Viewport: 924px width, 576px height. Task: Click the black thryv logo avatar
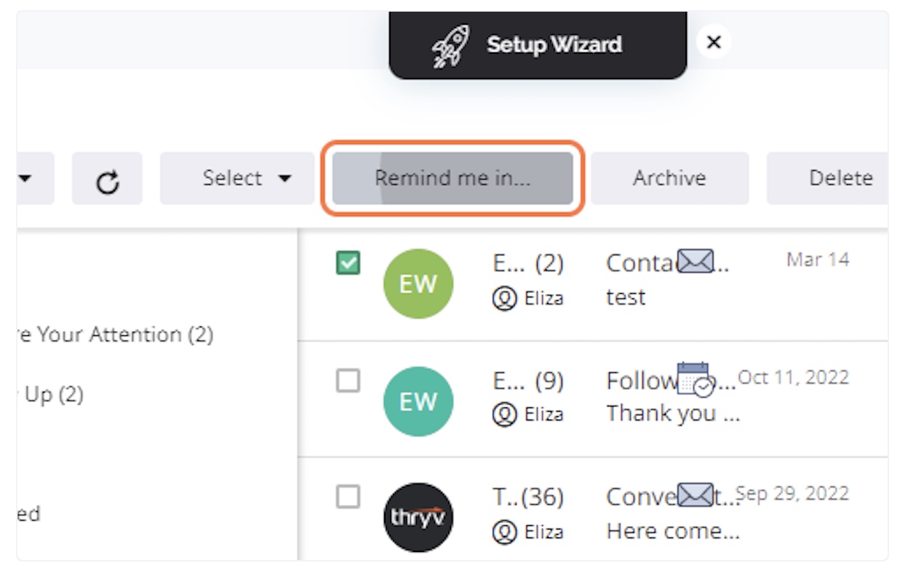418,517
